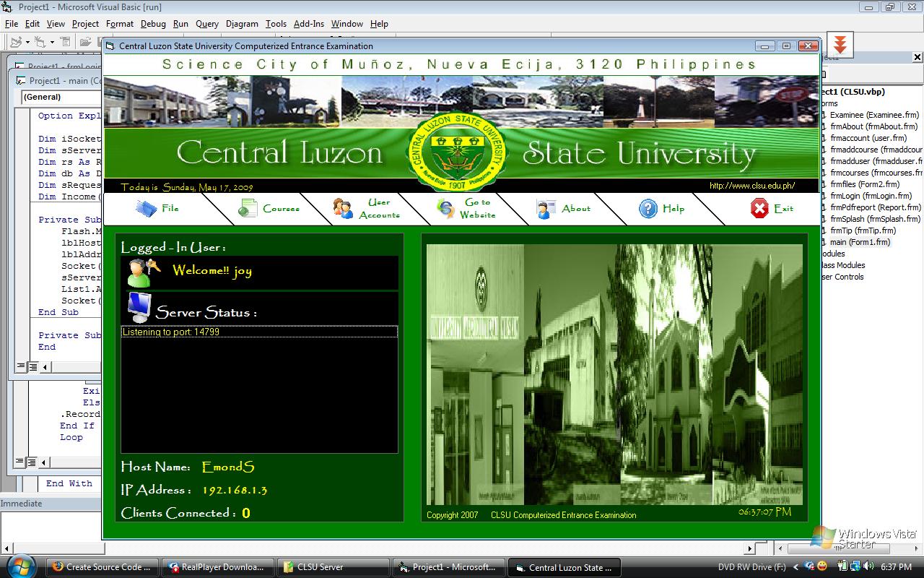Open the dropdown arrow beside the Add Project icon
The width and height of the screenshot is (924, 578).
27,42
